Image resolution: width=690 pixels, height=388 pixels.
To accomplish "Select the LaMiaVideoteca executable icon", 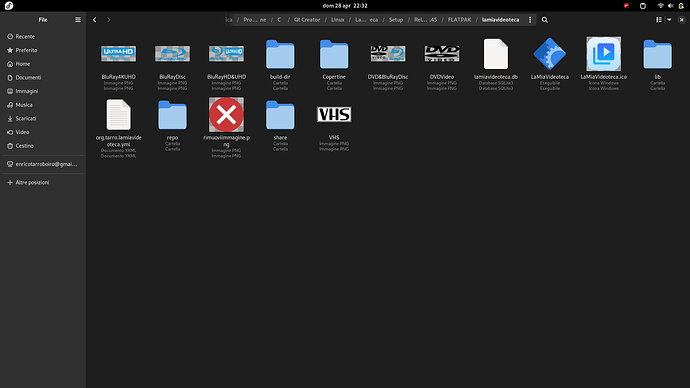I will [x=550, y=54].
